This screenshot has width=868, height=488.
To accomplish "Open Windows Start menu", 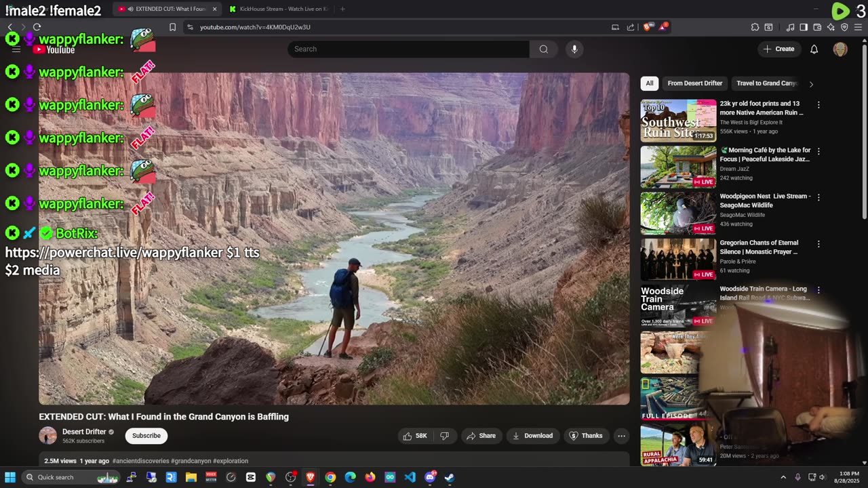I will click(x=10, y=477).
